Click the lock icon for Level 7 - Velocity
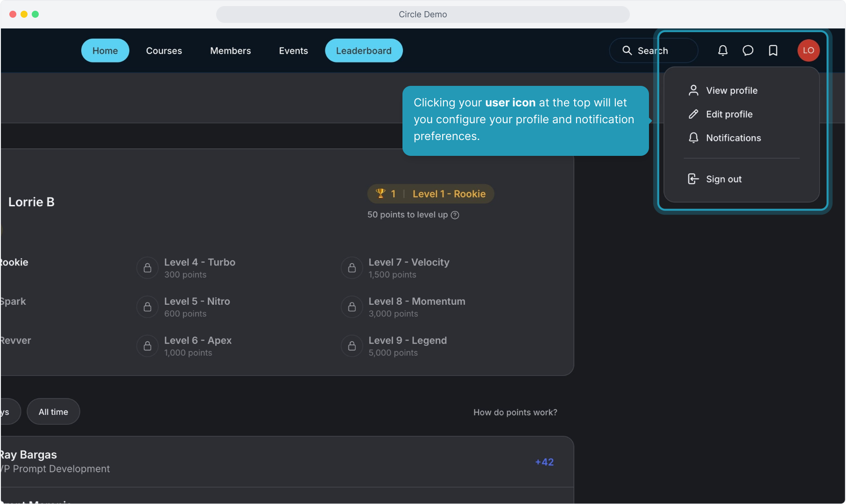Image resolution: width=846 pixels, height=504 pixels. 352,268
